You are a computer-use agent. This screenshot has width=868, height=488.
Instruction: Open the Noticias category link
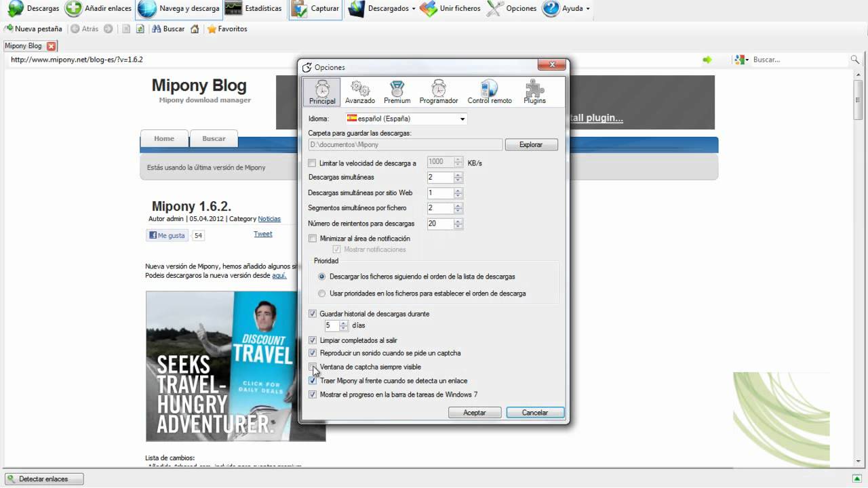269,219
